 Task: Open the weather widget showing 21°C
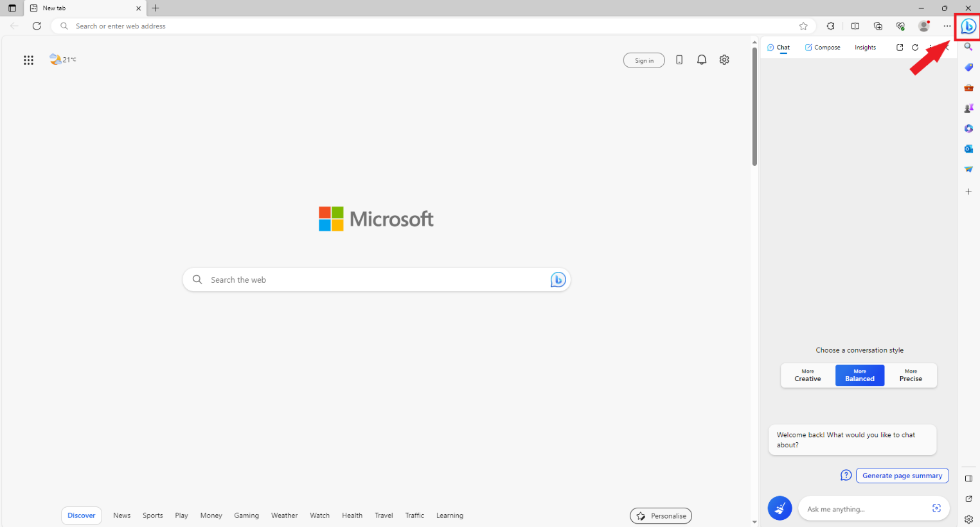[63, 59]
